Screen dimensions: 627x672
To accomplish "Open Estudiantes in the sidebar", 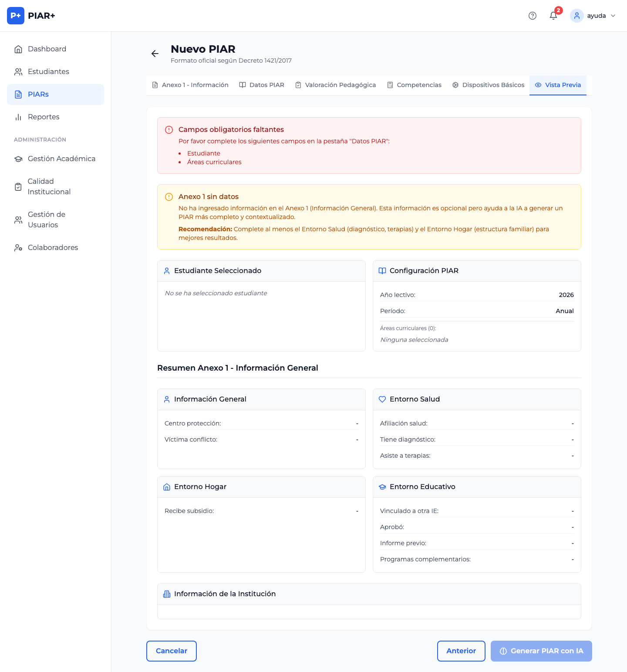I will pos(48,72).
